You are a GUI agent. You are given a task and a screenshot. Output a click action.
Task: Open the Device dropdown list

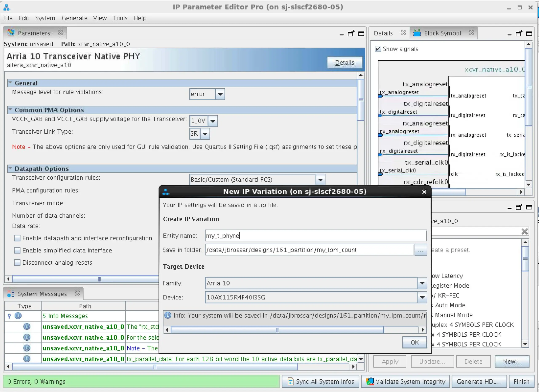[422, 297]
